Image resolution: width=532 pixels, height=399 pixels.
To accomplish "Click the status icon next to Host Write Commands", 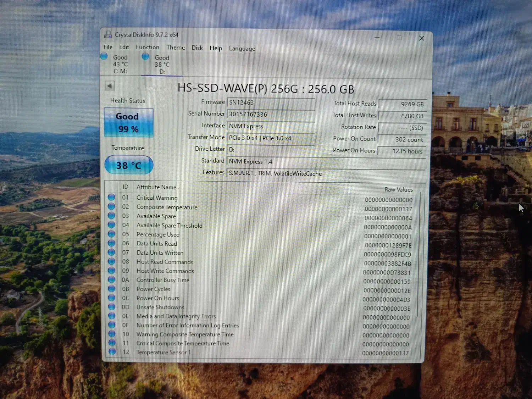I will 112,270.
